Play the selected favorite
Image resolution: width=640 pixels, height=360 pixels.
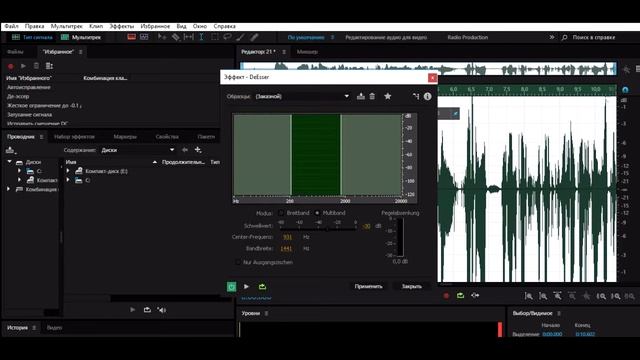[23, 66]
